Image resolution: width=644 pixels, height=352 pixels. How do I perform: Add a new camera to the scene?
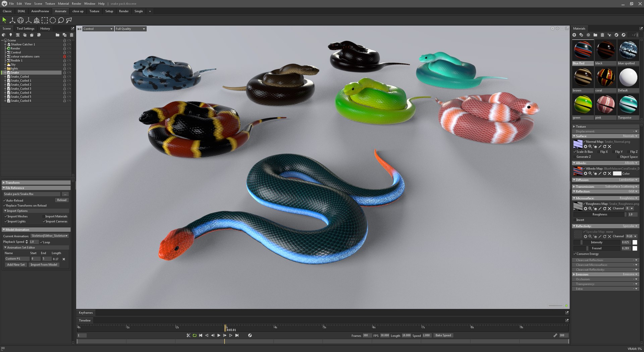coord(18,35)
